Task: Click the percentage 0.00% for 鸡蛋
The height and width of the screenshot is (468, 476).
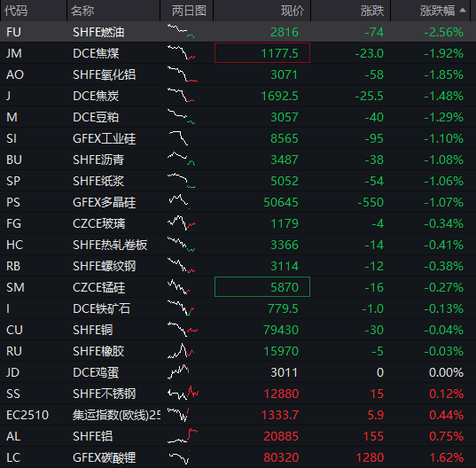Action: click(446, 372)
